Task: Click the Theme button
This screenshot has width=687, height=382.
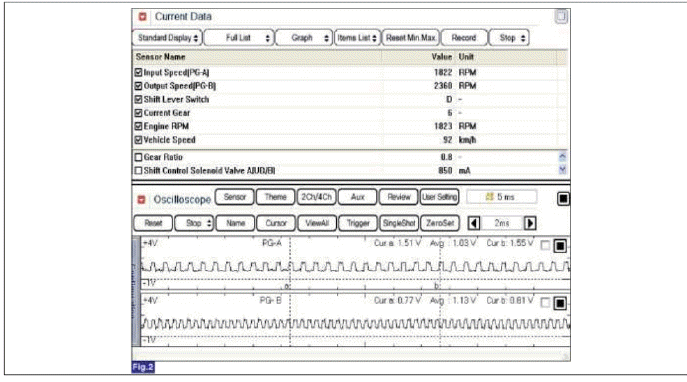Action: point(275,197)
